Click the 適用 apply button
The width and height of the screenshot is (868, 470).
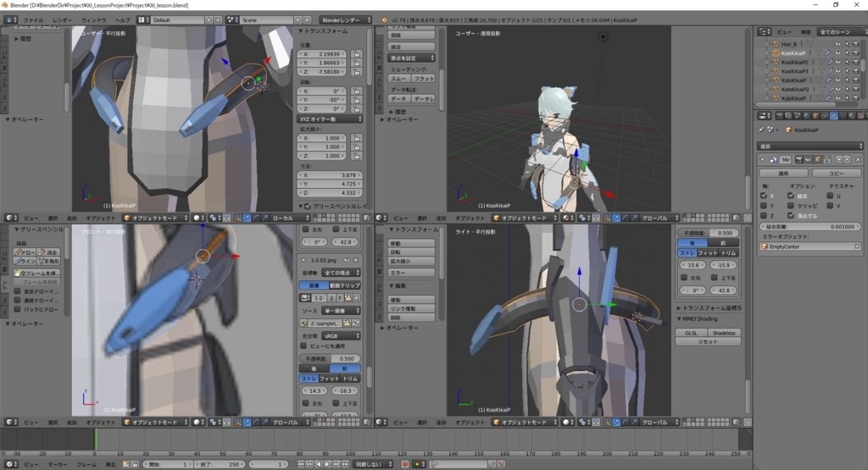pos(783,173)
